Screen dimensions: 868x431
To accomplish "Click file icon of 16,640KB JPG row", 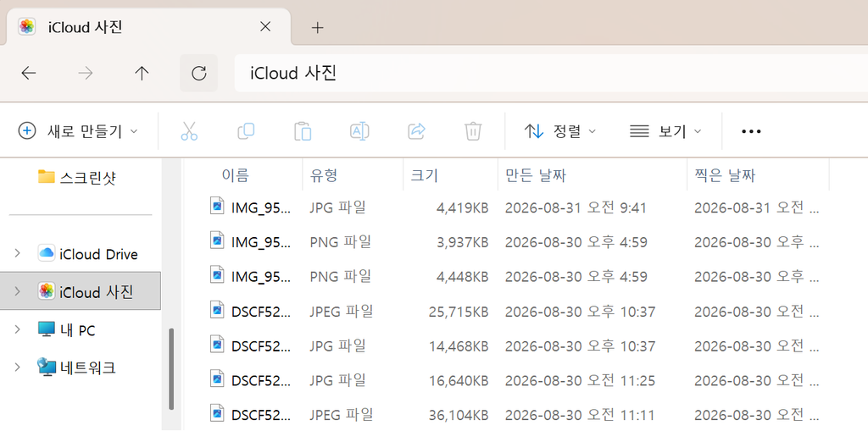I will (218, 379).
